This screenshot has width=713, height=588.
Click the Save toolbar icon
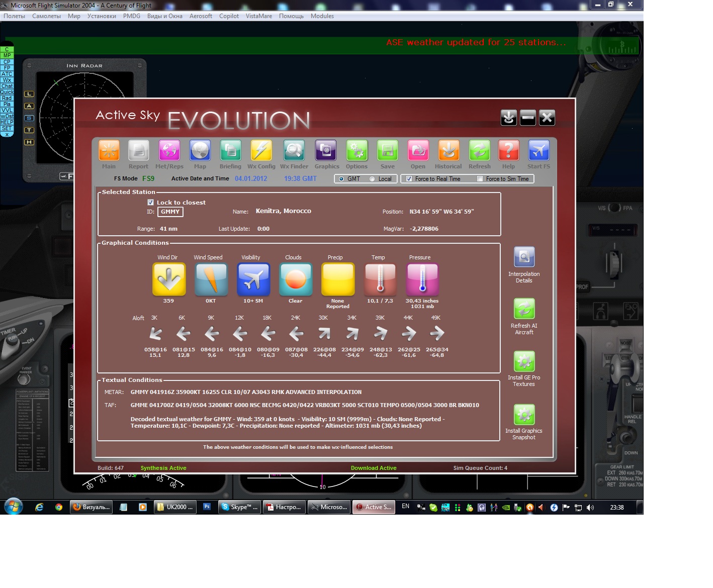388,151
